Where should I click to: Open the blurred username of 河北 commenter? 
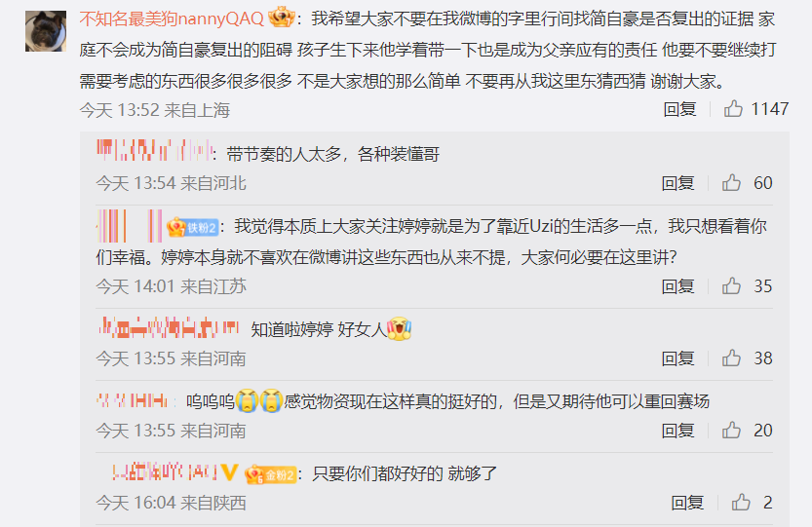click(x=154, y=150)
